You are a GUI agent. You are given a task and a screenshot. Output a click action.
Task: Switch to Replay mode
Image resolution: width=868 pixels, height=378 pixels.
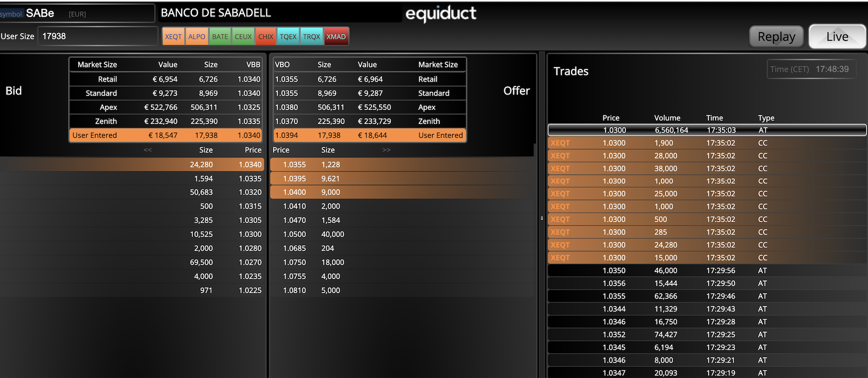pos(776,36)
